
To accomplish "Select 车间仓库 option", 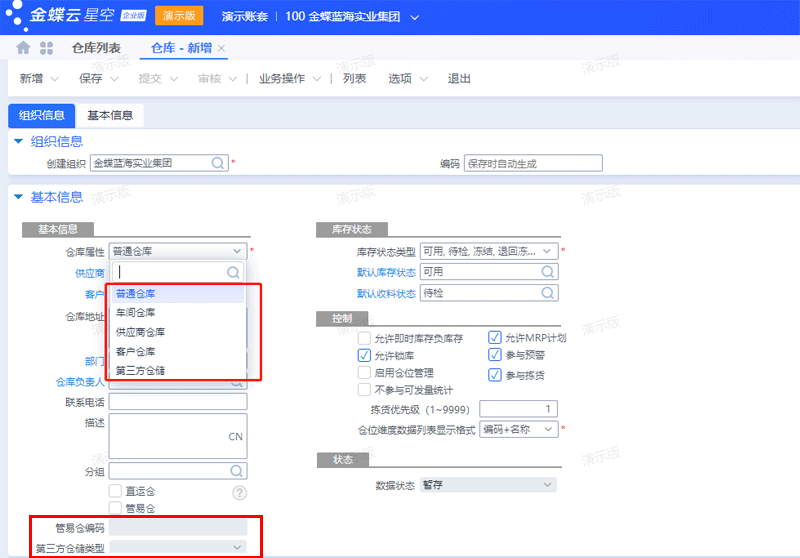I will tap(178, 313).
